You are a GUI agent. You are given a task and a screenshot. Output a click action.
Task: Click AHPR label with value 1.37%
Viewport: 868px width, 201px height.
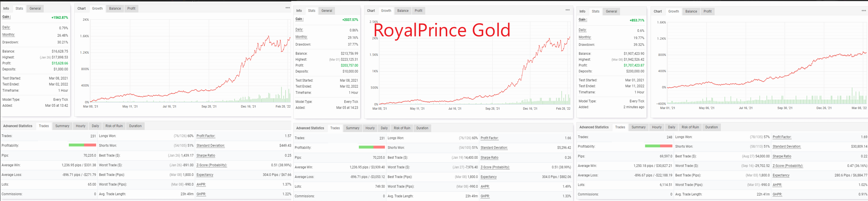coord(201,184)
